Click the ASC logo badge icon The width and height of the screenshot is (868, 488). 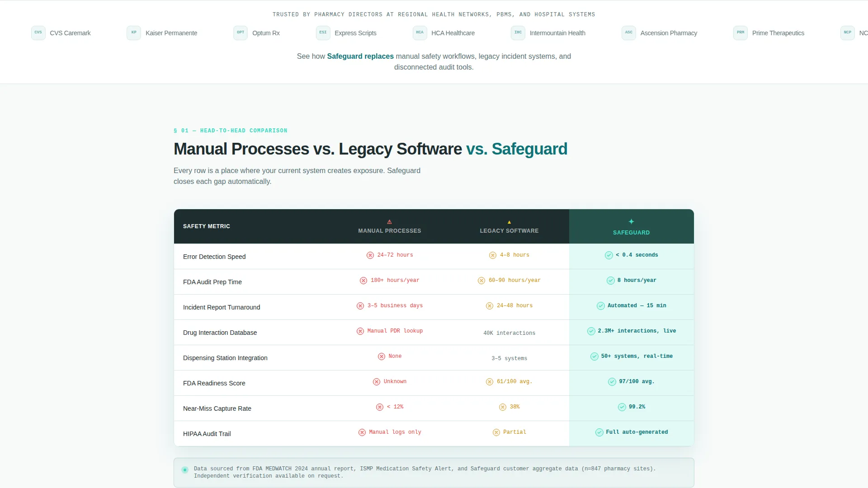coord(629,33)
